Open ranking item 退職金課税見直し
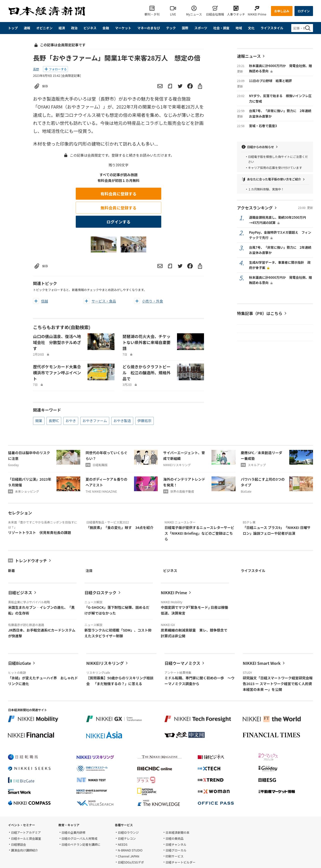 coord(277,220)
